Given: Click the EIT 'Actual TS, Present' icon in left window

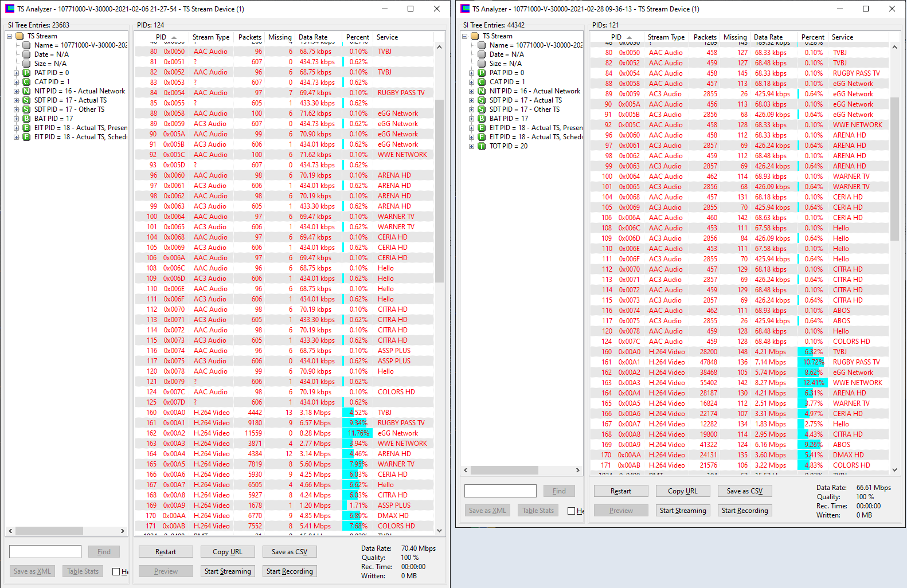Looking at the screenshot, I should (x=26, y=128).
